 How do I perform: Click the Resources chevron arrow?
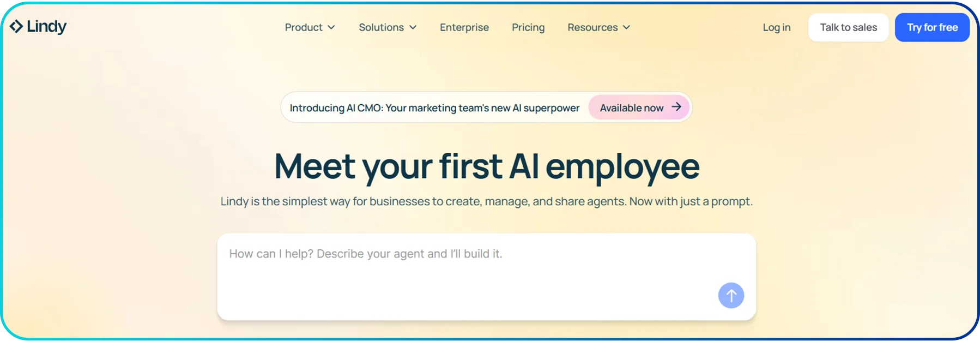(x=627, y=27)
